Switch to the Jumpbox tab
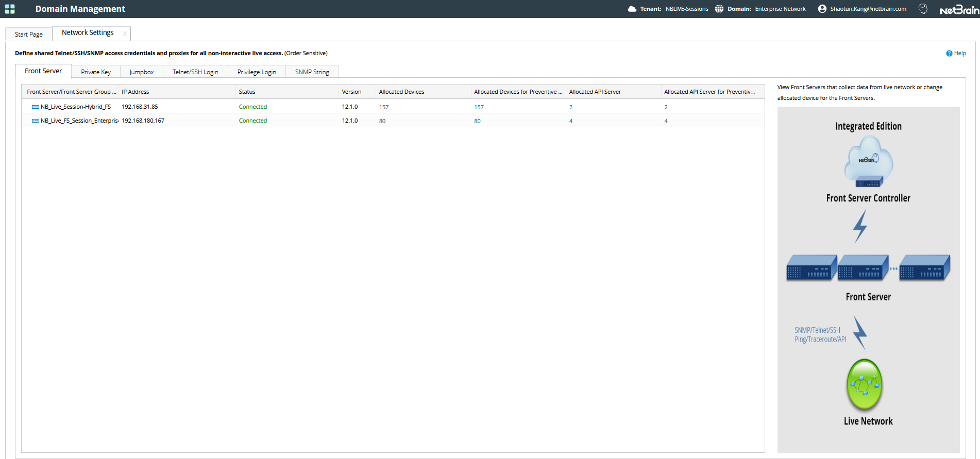 tap(141, 72)
